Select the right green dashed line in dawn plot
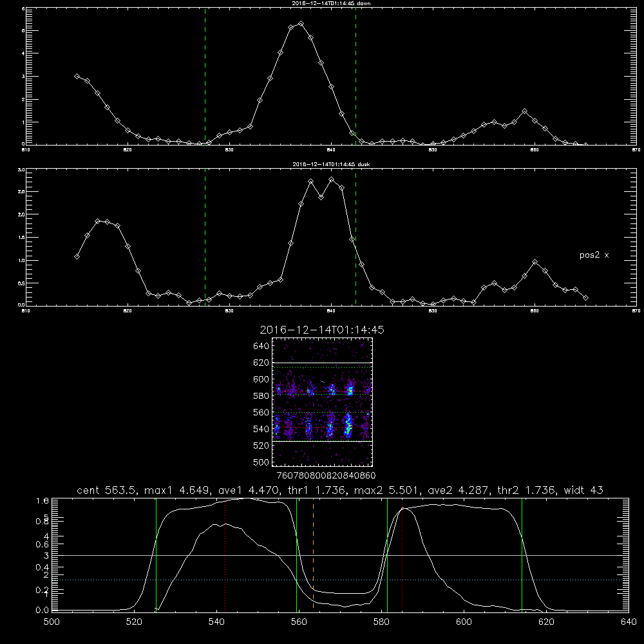Image resolution: width=644 pixels, height=644 pixels. coord(355,77)
